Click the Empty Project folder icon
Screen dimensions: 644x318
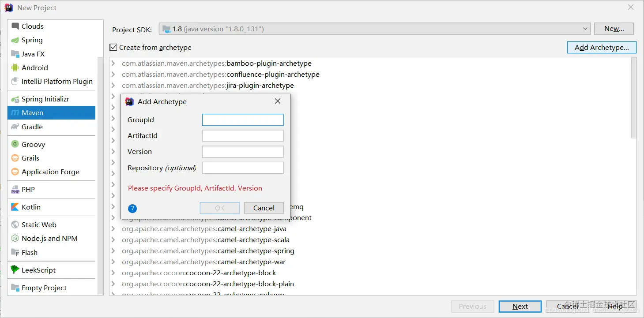point(15,288)
